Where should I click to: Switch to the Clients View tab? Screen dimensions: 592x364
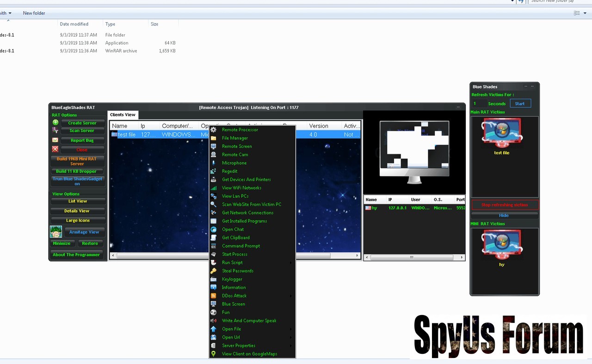click(x=123, y=115)
